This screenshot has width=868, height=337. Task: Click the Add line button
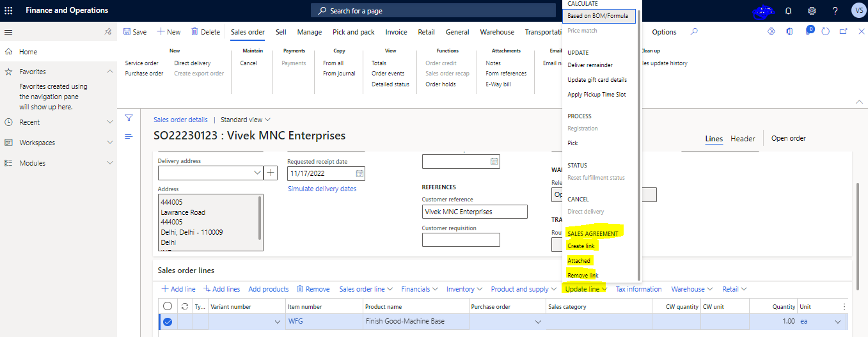coord(178,289)
